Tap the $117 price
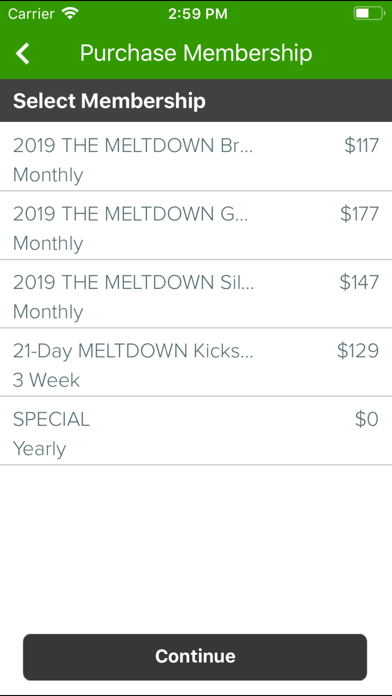The image size is (392, 696). click(361, 146)
